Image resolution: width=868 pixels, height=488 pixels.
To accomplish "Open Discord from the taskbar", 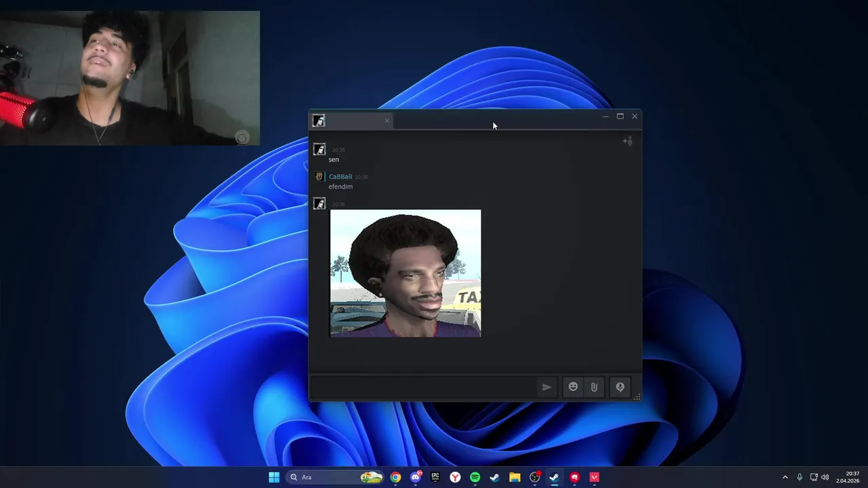I will pyautogui.click(x=415, y=477).
